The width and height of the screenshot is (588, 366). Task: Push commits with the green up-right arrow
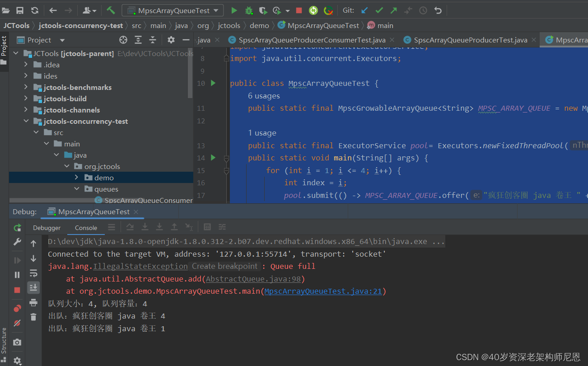tap(393, 10)
